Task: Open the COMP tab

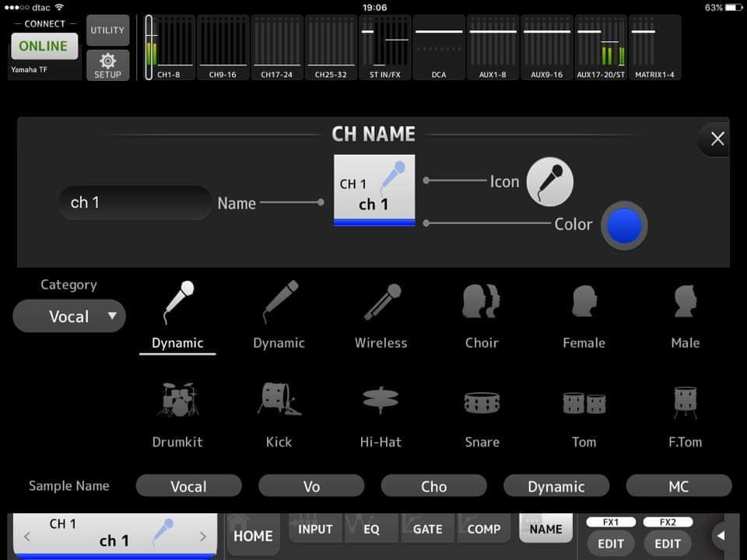Action: 483,529
